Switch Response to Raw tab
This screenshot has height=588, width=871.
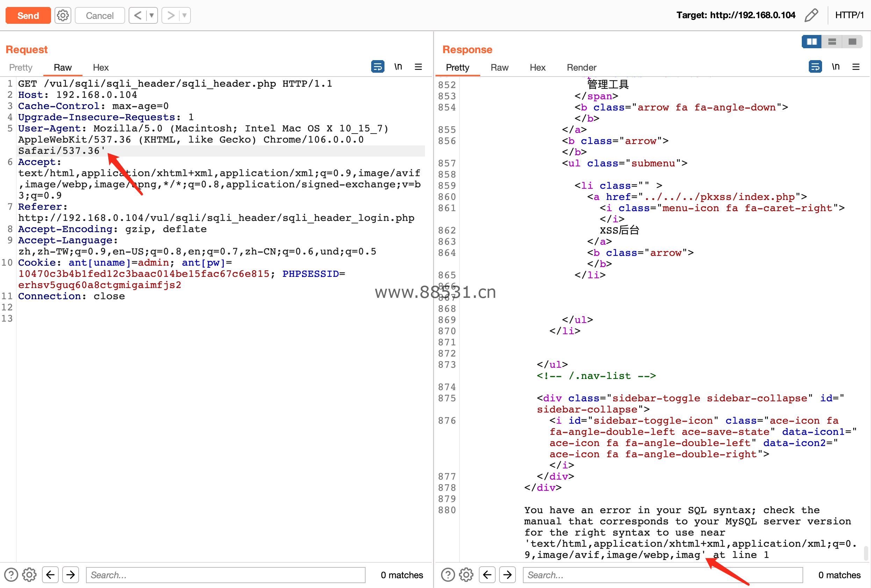pyautogui.click(x=499, y=67)
